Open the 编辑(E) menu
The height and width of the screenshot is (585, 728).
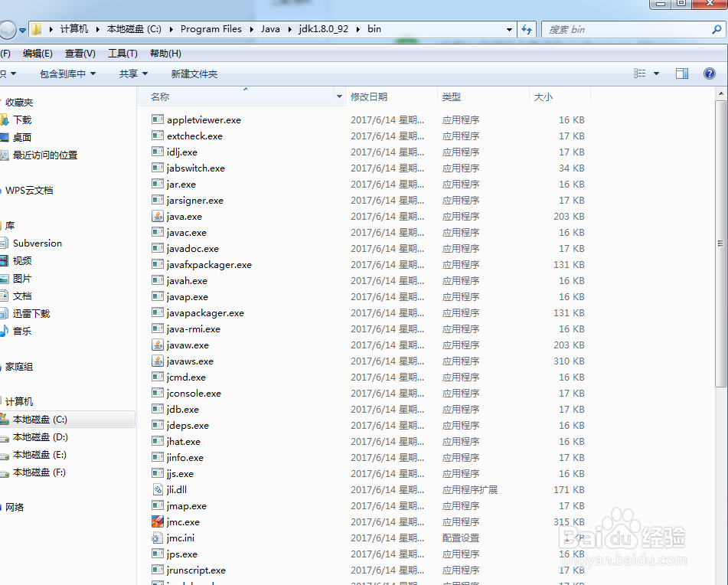tap(38, 54)
